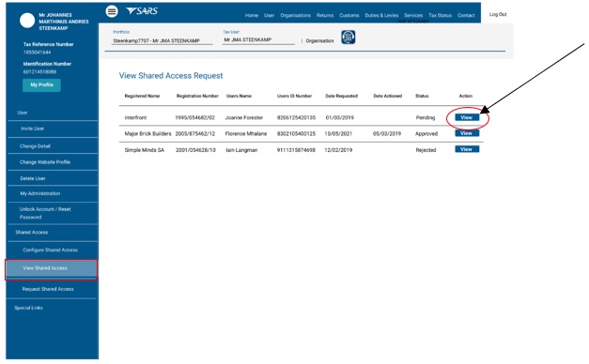Open the Organisations menu
The height and width of the screenshot is (364, 589).
click(296, 15)
